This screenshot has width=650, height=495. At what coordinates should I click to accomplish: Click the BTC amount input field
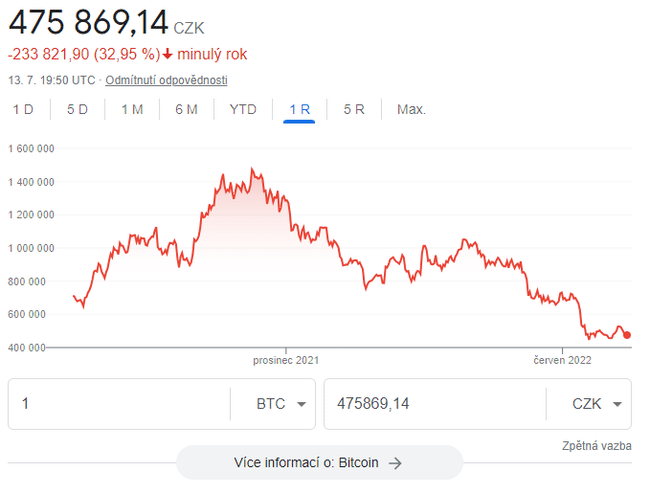(x=118, y=404)
